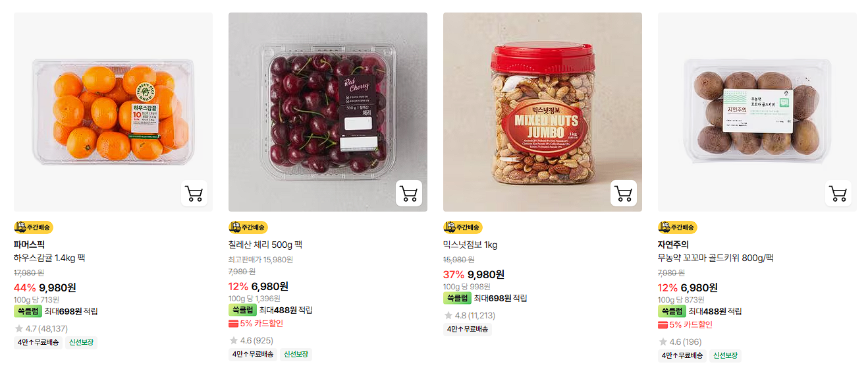The height and width of the screenshot is (385, 868).
Task: Open the red cherry product image
Action: pyautogui.click(x=328, y=112)
